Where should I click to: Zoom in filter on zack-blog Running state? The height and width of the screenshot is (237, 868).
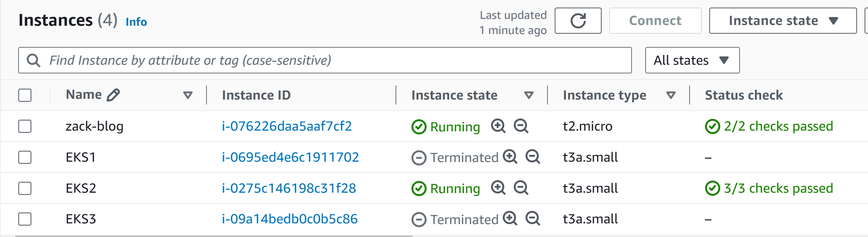pyautogui.click(x=498, y=126)
